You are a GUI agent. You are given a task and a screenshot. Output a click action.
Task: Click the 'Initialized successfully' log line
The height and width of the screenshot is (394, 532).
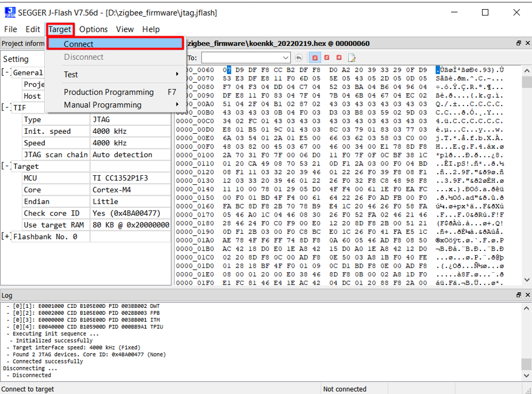pos(54,341)
